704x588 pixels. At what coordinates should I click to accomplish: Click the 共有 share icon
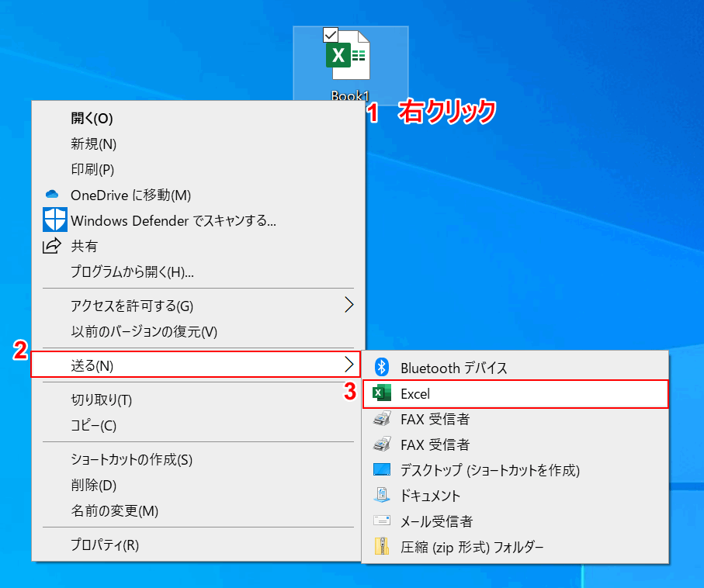(x=52, y=247)
